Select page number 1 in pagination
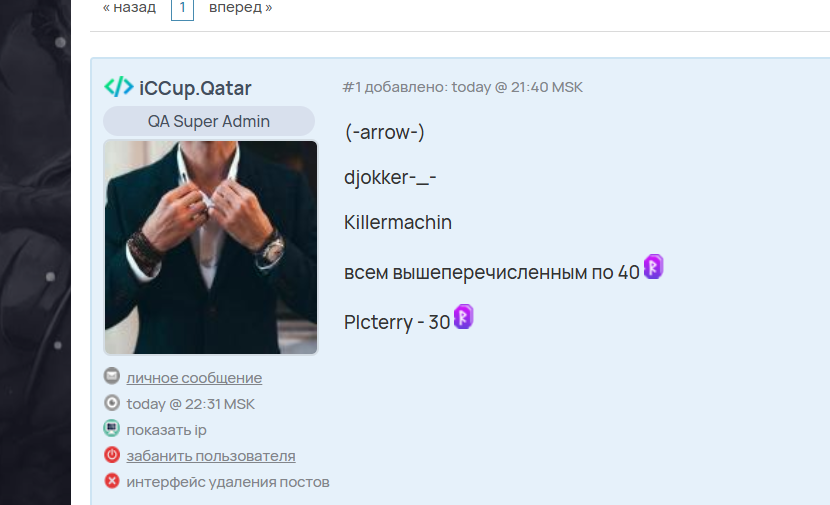 (183, 9)
